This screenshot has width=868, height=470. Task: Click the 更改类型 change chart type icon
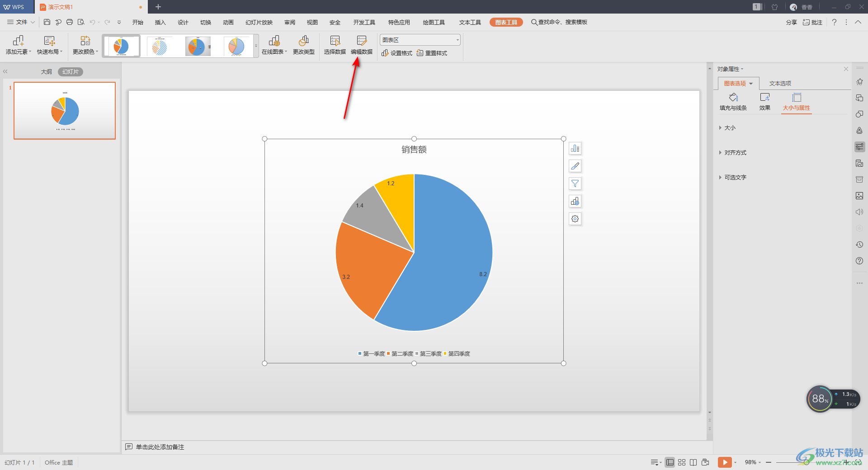[x=304, y=46]
